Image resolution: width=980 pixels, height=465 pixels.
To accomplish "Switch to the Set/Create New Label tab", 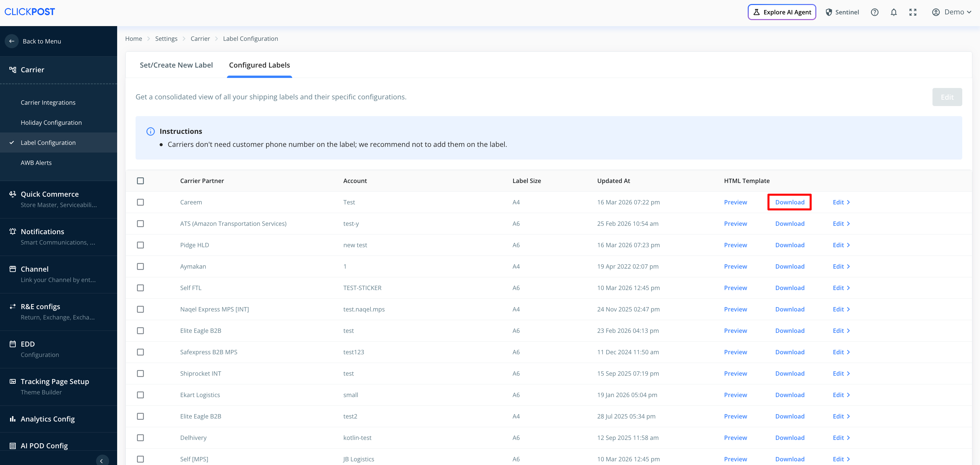I will tap(176, 65).
